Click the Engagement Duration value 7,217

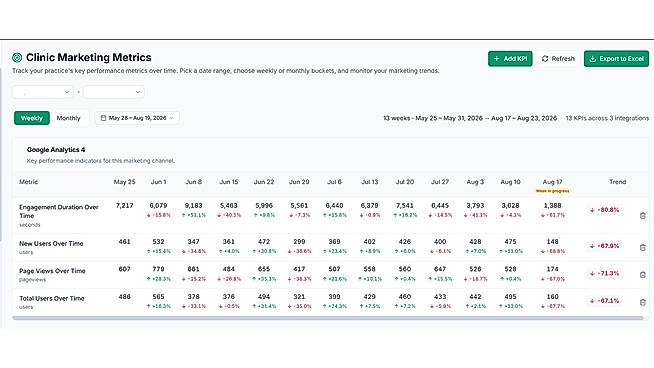click(x=124, y=206)
